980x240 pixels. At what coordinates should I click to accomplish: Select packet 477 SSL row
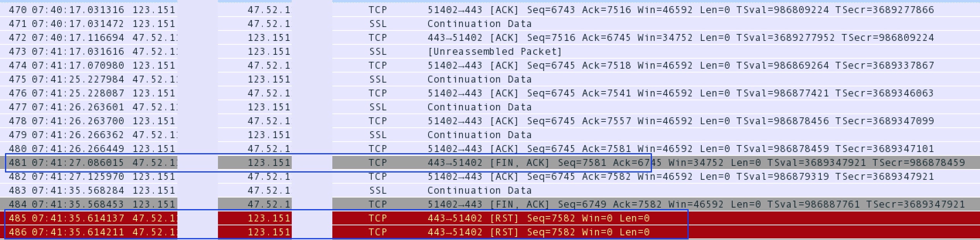point(490,107)
